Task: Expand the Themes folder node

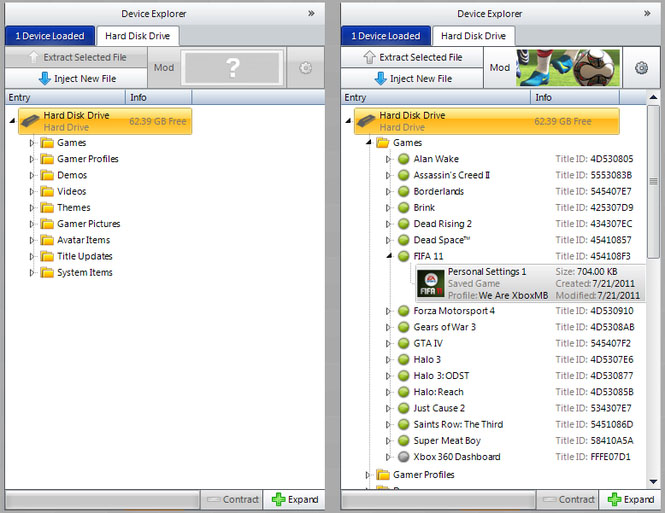Action: pyautogui.click(x=32, y=208)
